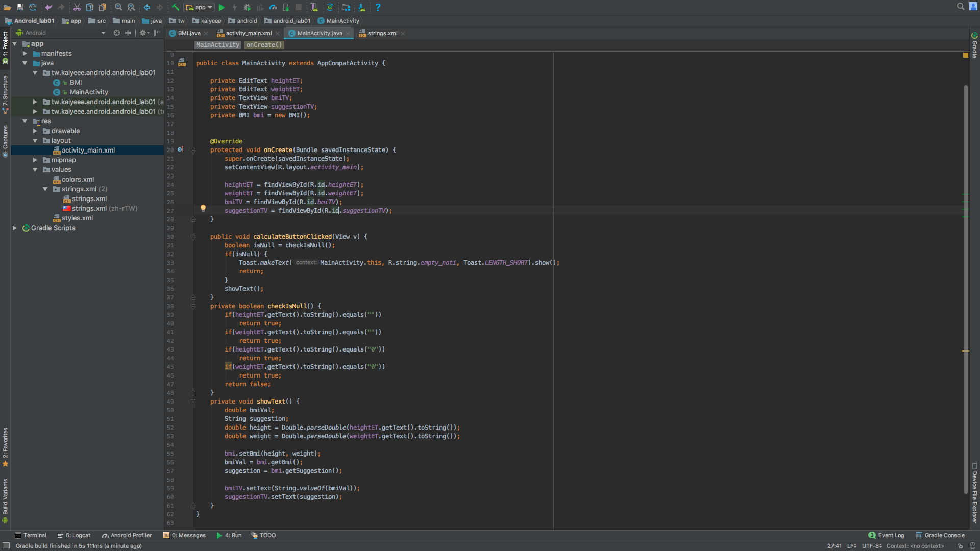Navigate back with blue left arrow
The height and width of the screenshot is (551, 980).
tap(147, 7)
